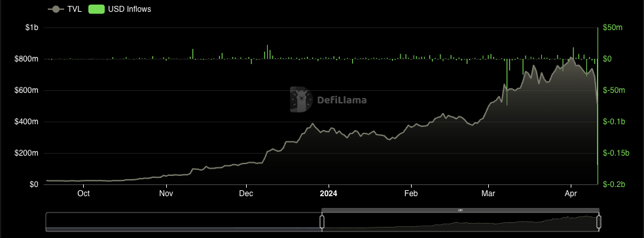
Task: Click the Feb label on time axis
Action: tap(411, 194)
